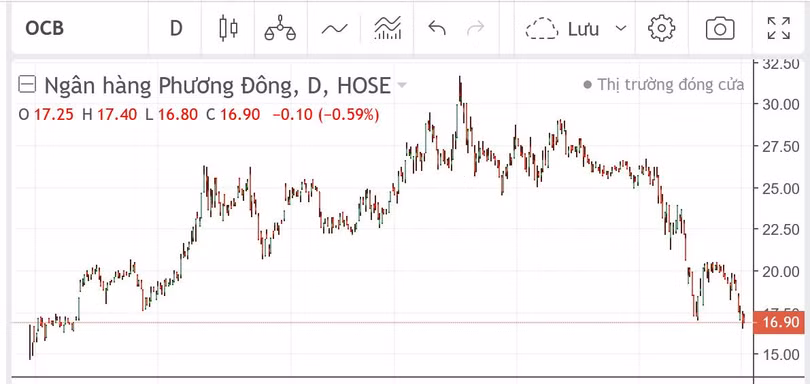Click the Thị trường đóng cửa status

pyautogui.click(x=664, y=84)
